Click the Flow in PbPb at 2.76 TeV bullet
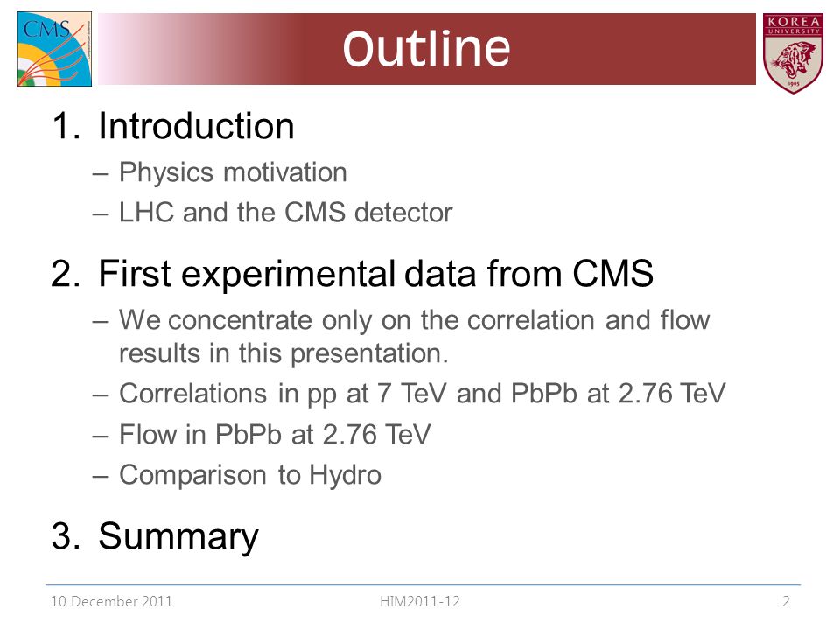 [275, 435]
